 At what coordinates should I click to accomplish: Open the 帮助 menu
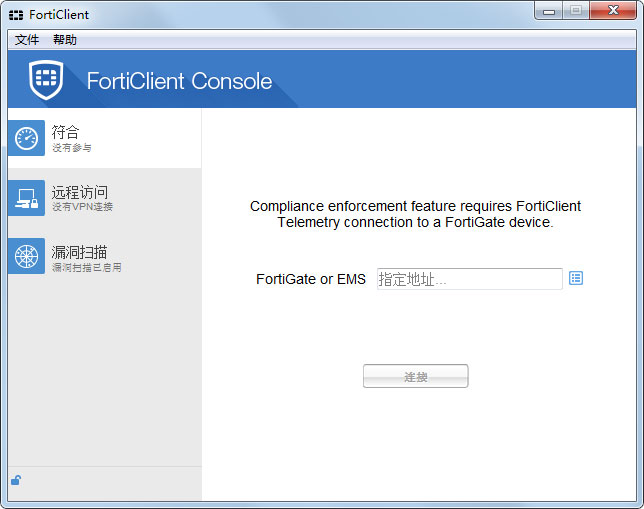(65, 40)
